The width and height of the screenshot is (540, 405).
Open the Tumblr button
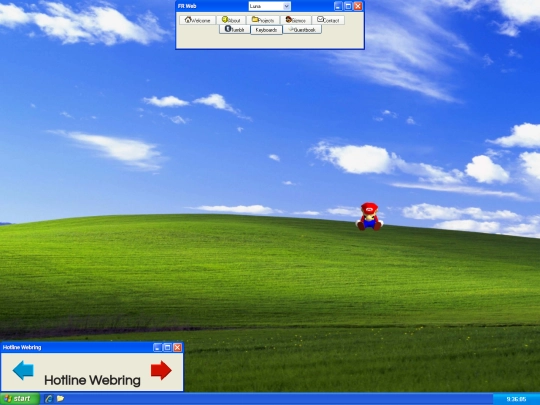coord(235,30)
